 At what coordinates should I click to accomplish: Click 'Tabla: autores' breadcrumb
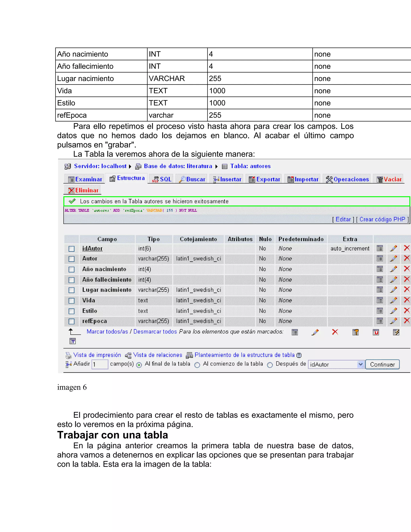250,166
